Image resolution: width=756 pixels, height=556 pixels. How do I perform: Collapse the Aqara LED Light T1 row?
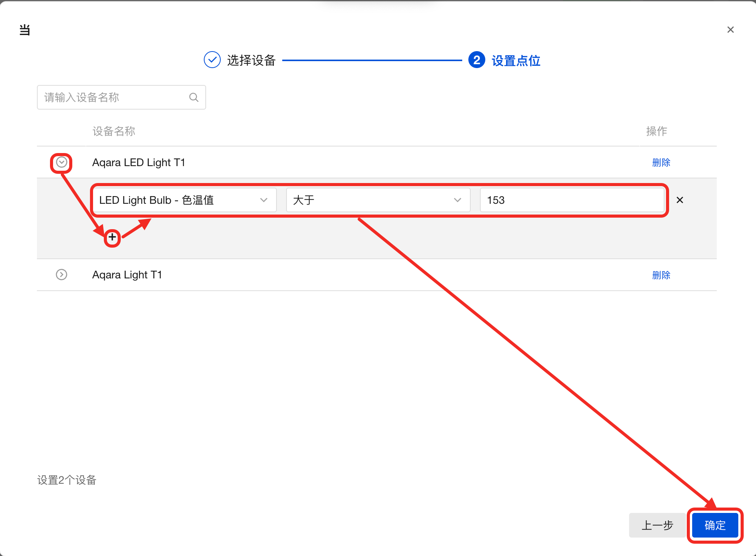(62, 163)
